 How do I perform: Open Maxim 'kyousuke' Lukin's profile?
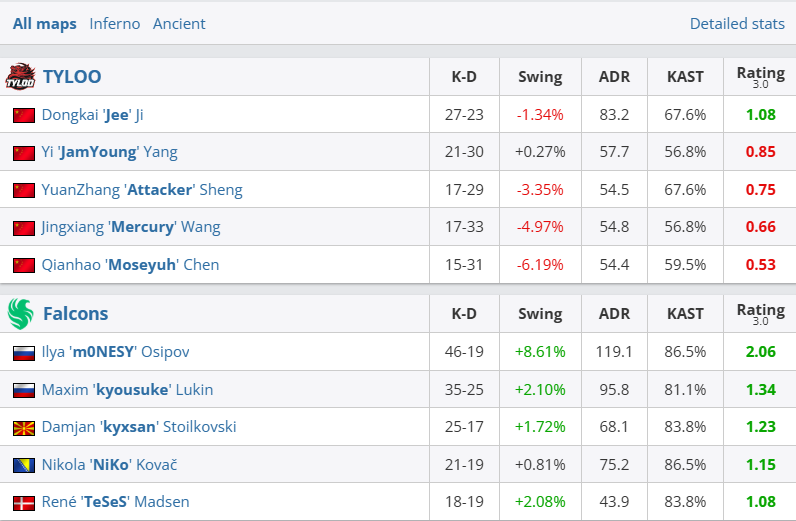[x=127, y=389]
